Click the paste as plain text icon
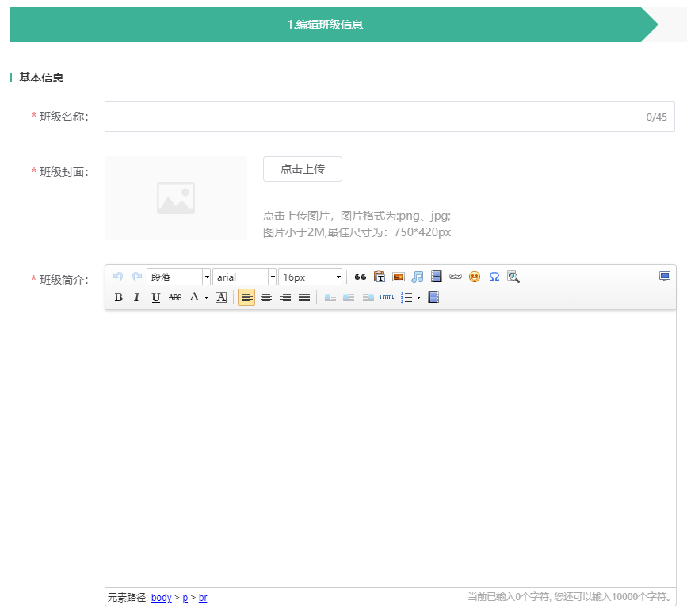The width and height of the screenshot is (687, 616). (380, 277)
